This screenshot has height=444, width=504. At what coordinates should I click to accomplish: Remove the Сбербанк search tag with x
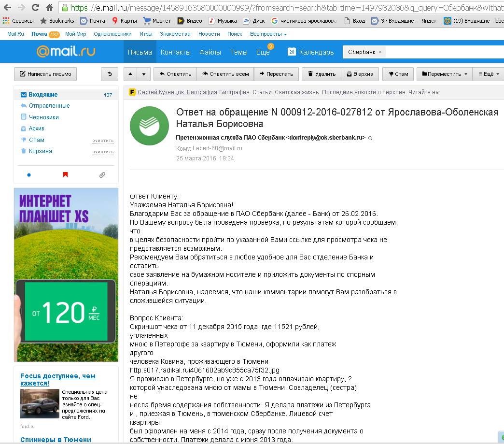click(380, 52)
